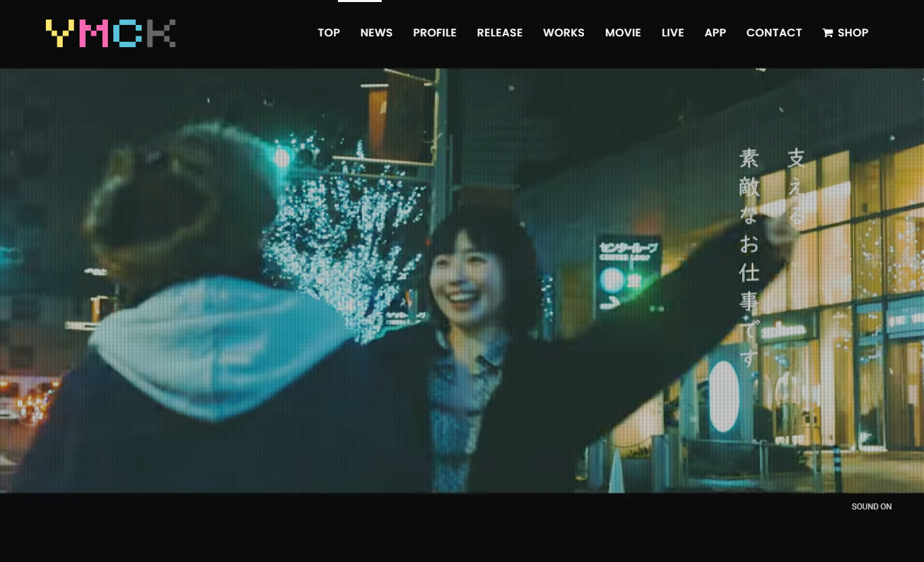
Task: Open the MOVIE section
Action: point(623,33)
